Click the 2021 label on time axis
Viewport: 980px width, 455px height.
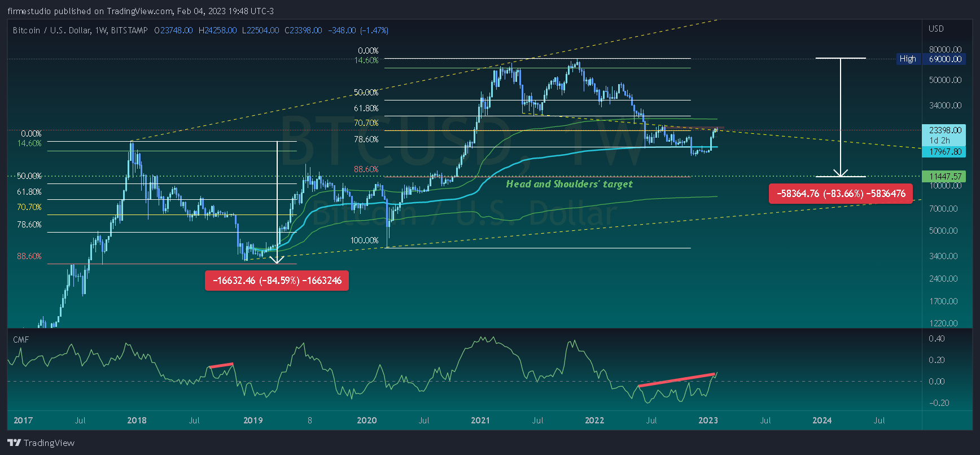(480, 421)
